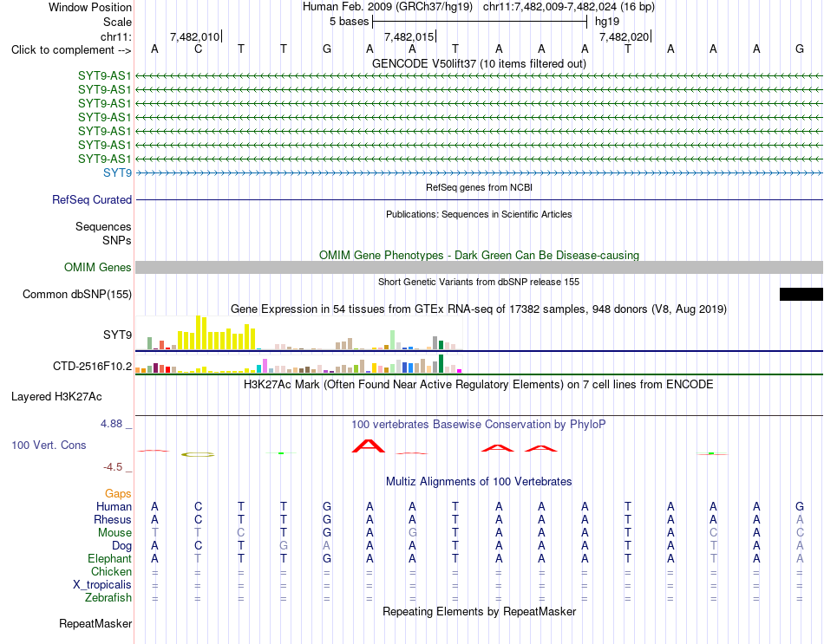Click the largest red A conservation logo
This screenshot has width=824, height=644.
[369, 446]
